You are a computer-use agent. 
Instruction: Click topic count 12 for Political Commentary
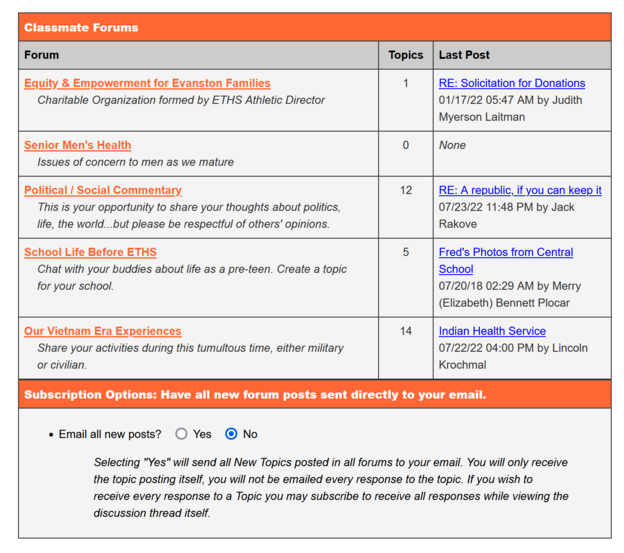pos(405,190)
